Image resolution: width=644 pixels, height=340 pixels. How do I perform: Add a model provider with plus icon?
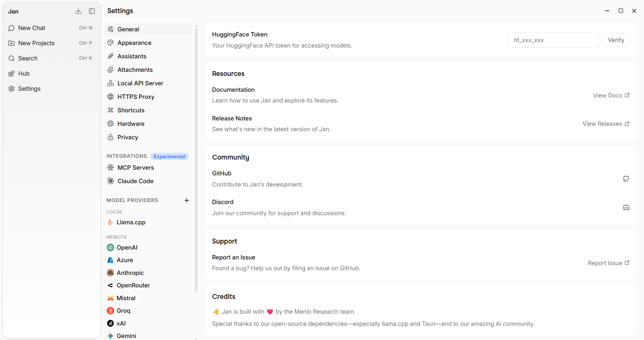point(187,200)
